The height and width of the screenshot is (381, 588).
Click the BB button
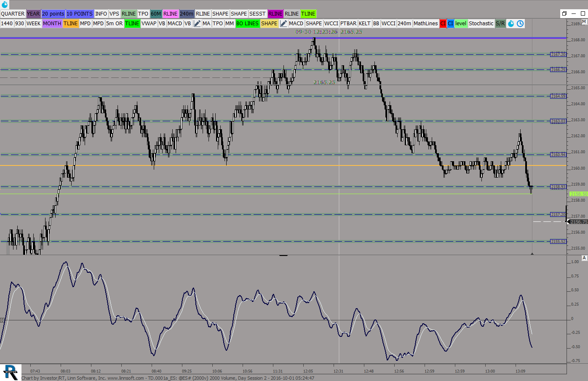[376, 24]
